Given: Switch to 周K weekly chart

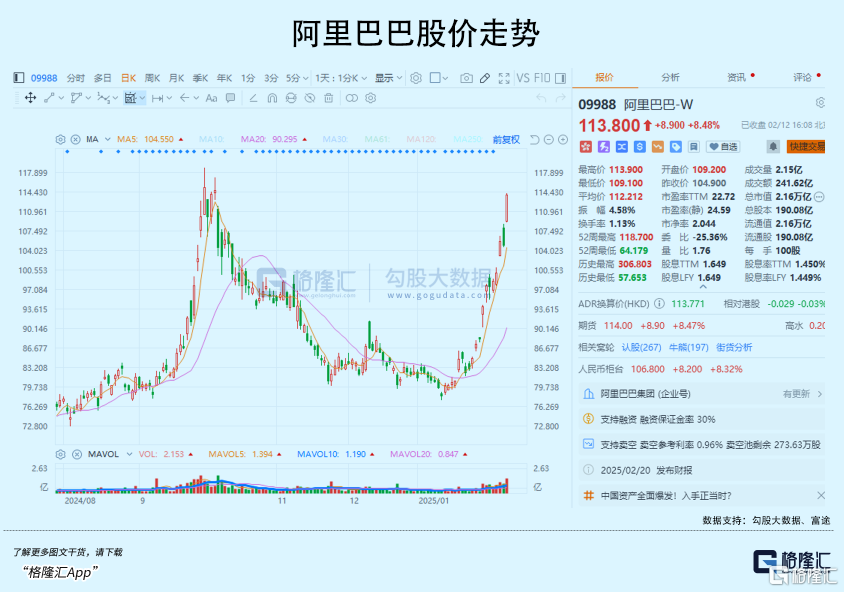Looking at the screenshot, I should tap(152, 78).
